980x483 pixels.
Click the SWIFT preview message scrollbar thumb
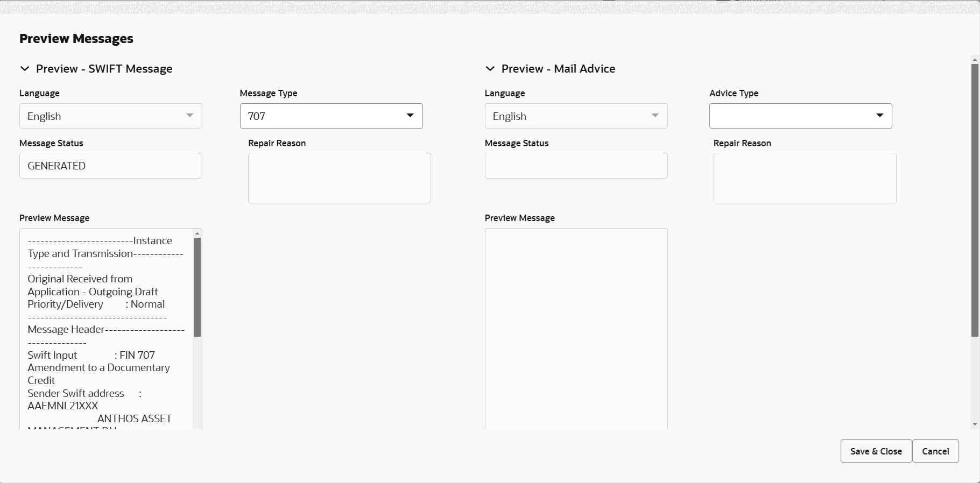(x=197, y=287)
